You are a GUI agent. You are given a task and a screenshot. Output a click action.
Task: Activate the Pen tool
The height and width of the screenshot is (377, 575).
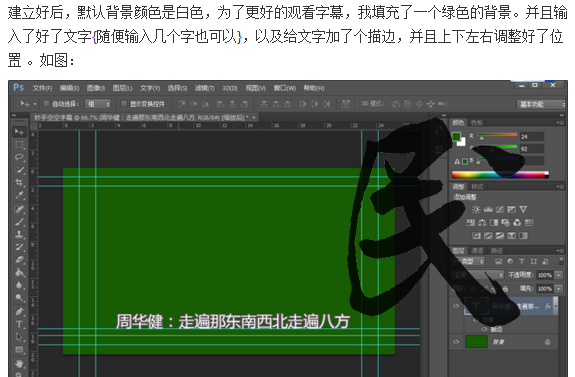click(x=19, y=311)
